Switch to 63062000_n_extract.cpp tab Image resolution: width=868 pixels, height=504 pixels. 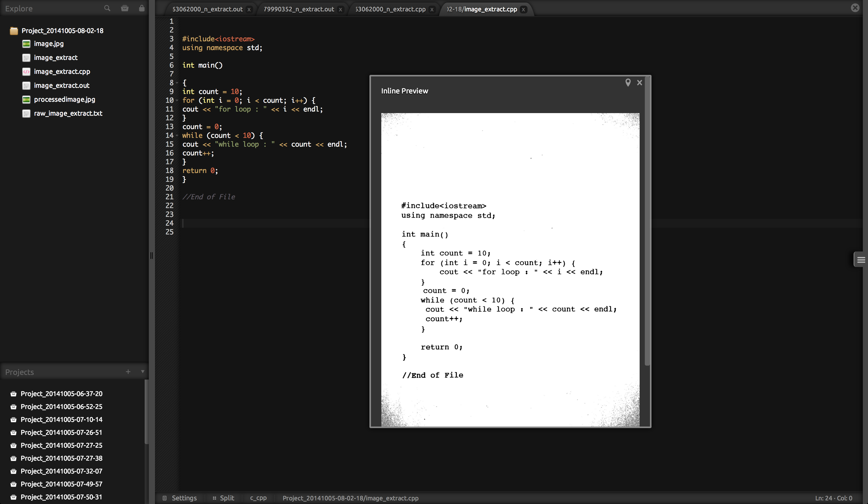(391, 9)
